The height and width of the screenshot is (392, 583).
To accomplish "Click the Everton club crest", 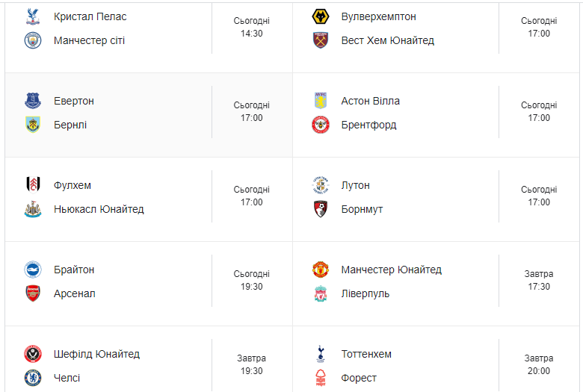I will click(33, 101).
